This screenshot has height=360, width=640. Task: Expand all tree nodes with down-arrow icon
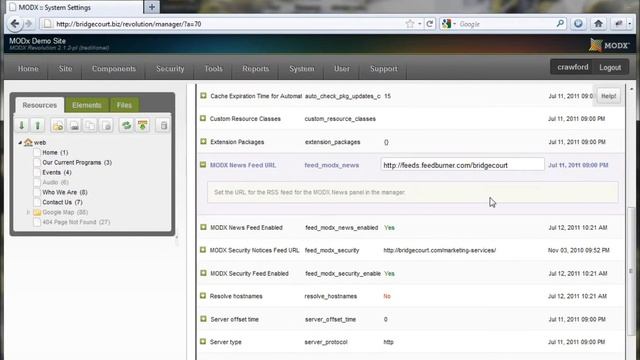tap(22, 125)
